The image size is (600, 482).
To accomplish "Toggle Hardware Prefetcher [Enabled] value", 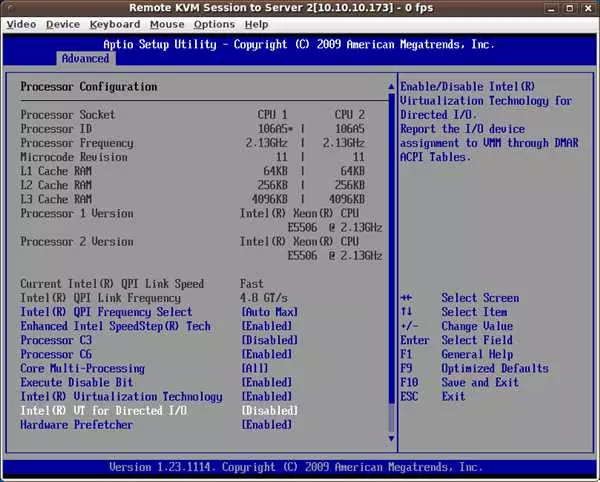I will [x=266, y=425].
